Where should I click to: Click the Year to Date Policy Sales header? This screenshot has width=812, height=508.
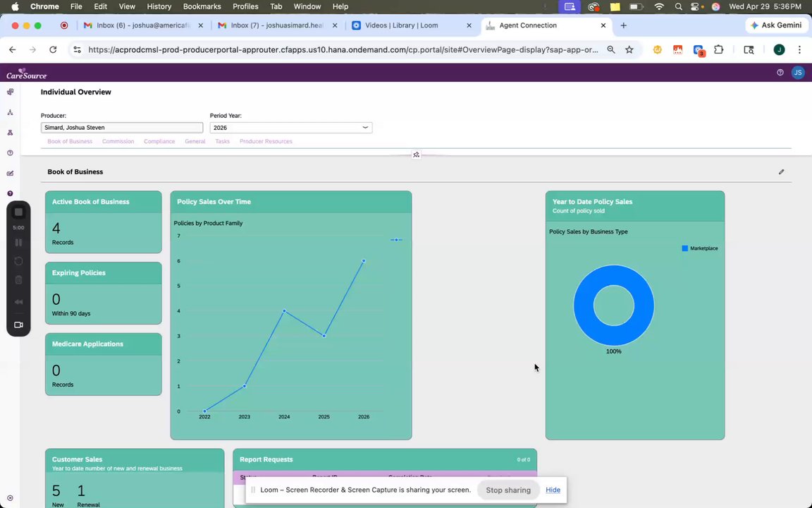[x=635, y=206]
